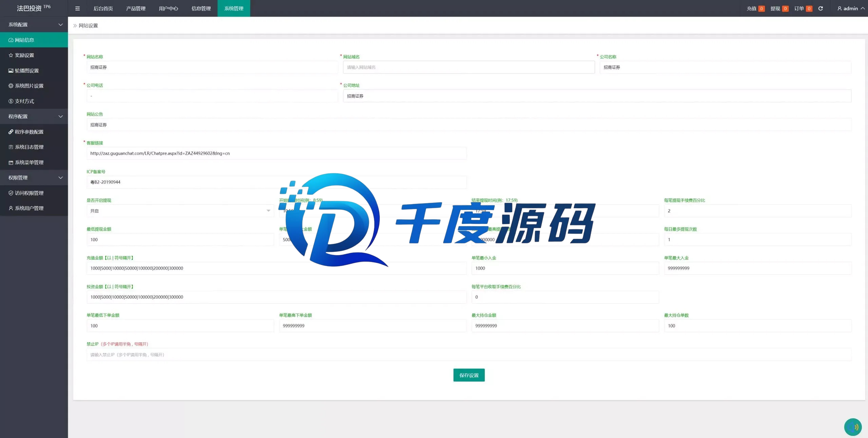Open 系统菜单管理 in the sidebar

click(34, 163)
